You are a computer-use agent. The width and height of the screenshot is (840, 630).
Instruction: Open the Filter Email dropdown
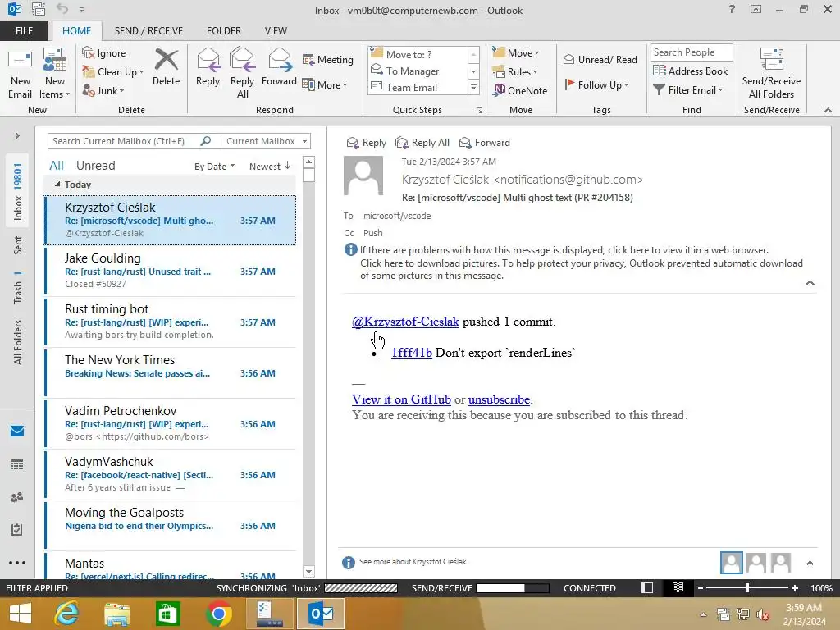point(688,90)
